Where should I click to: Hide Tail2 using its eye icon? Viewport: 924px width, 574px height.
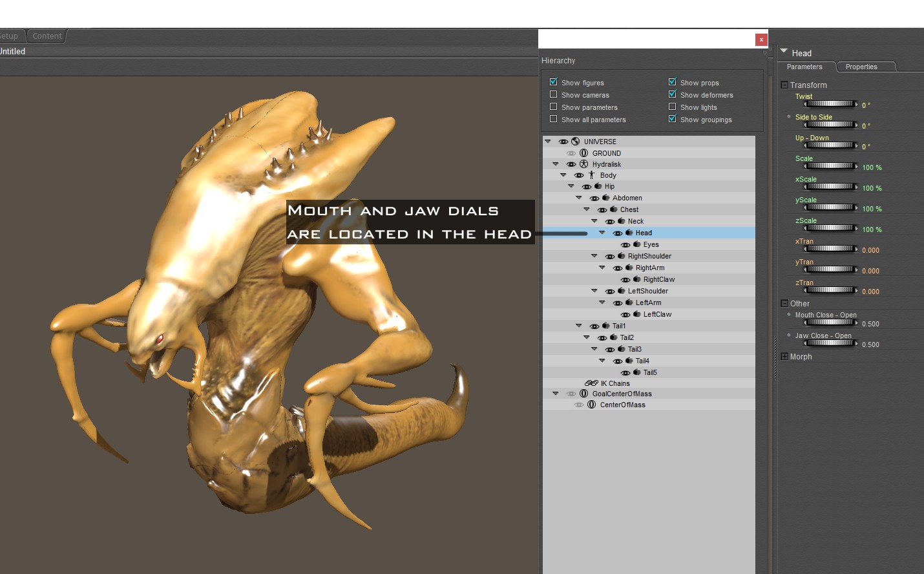coord(602,338)
